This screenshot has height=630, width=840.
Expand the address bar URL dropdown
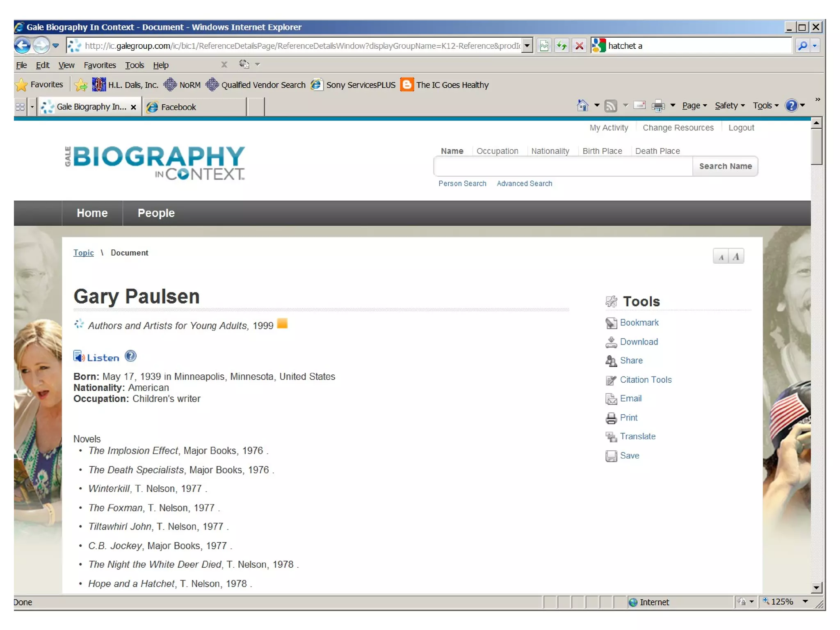click(527, 46)
